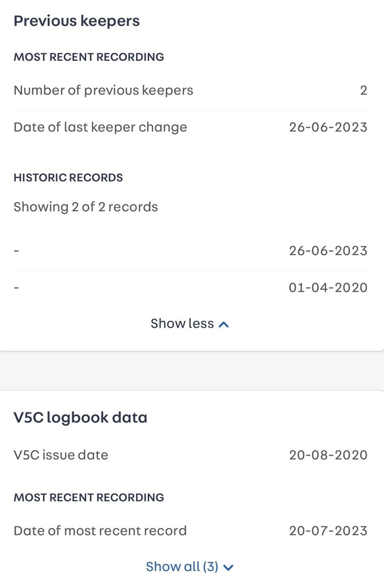Select the V5C issue date 20-08-2020
The width and height of the screenshot is (384, 588).
pos(328,455)
